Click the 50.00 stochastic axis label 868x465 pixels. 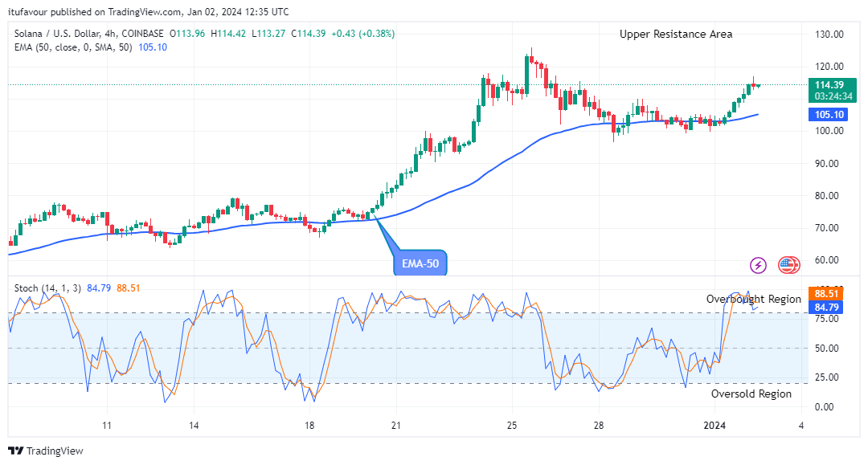coord(827,349)
